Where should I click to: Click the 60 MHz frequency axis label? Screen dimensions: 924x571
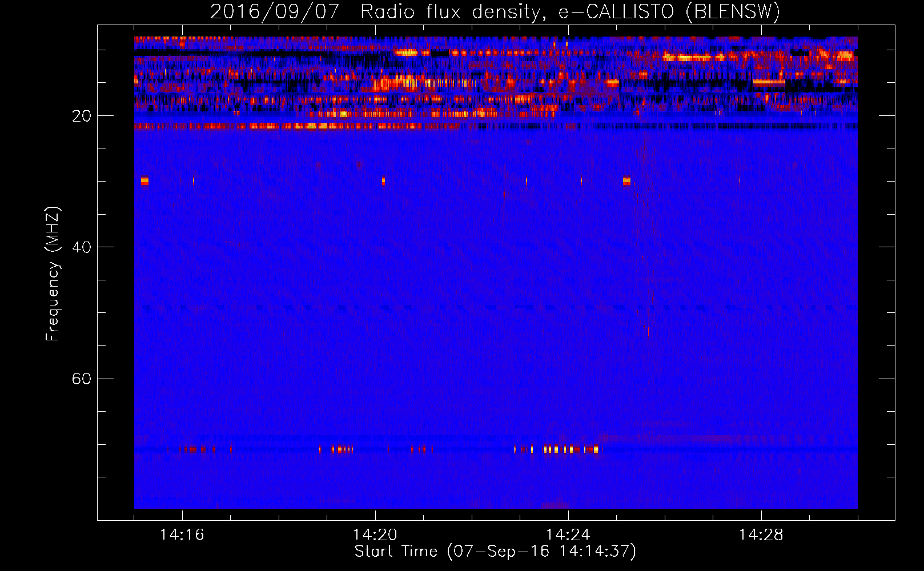82,379
